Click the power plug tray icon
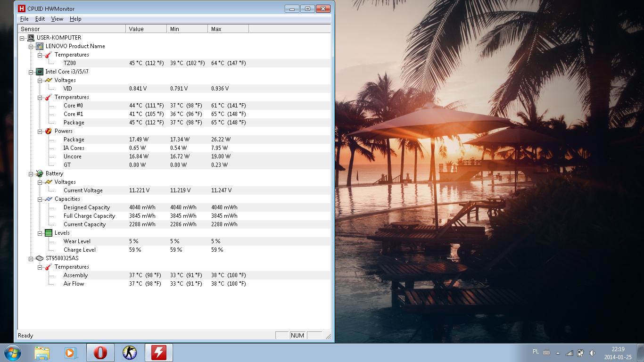 coord(581,353)
